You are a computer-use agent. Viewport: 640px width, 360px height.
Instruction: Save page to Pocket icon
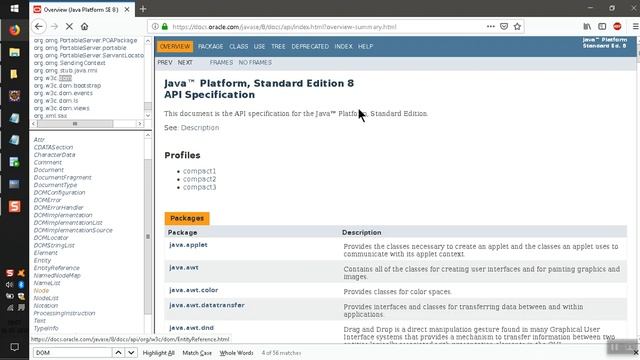point(504,27)
